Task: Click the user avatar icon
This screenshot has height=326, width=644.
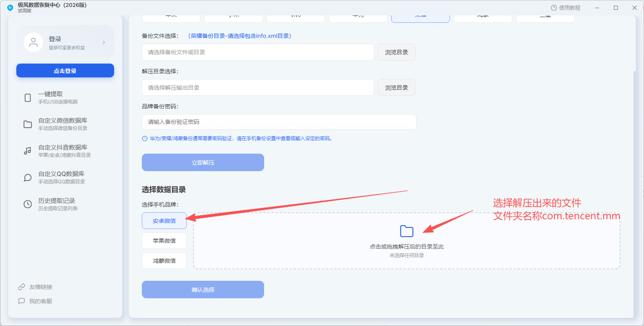Action: click(33, 42)
